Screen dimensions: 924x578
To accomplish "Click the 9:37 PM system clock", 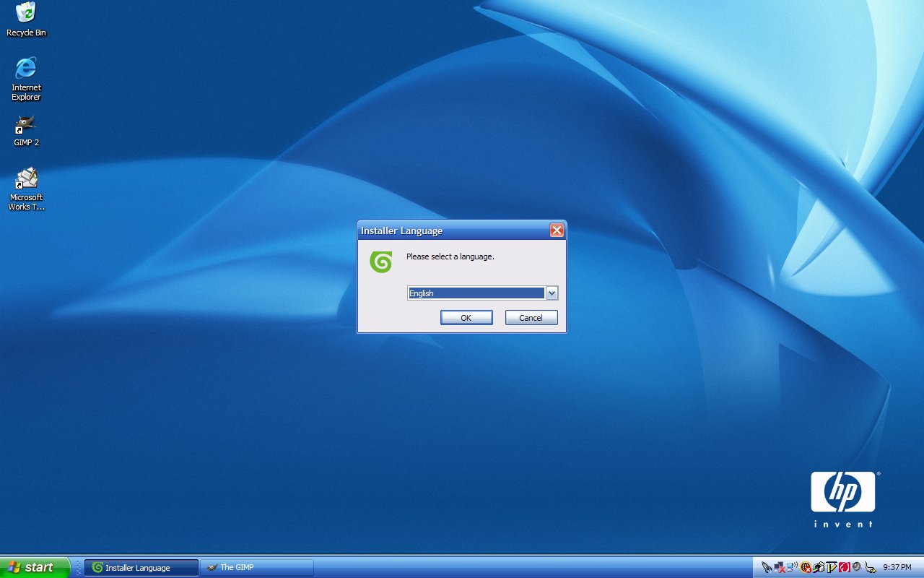I will [897, 567].
